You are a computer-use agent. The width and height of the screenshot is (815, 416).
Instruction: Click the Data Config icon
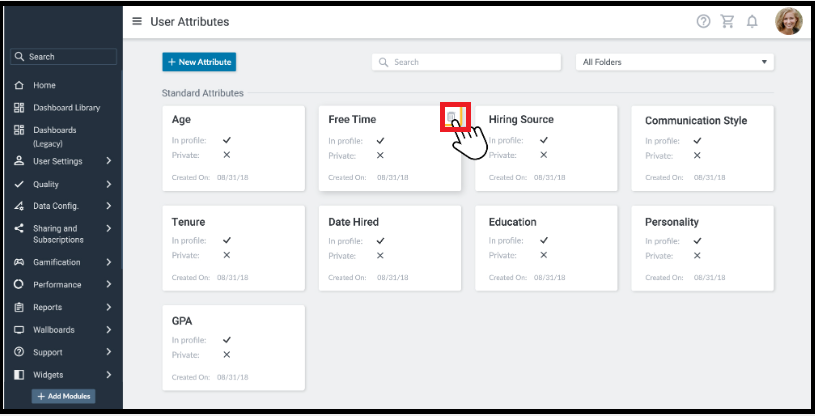19,206
